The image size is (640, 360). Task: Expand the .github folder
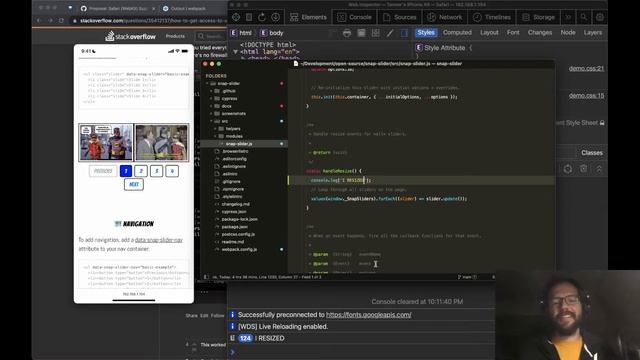[x=212, y=91]
